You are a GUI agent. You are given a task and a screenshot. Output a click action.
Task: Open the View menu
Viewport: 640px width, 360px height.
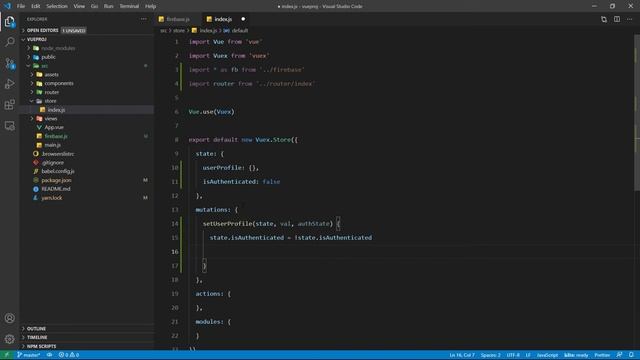point(79,6)
